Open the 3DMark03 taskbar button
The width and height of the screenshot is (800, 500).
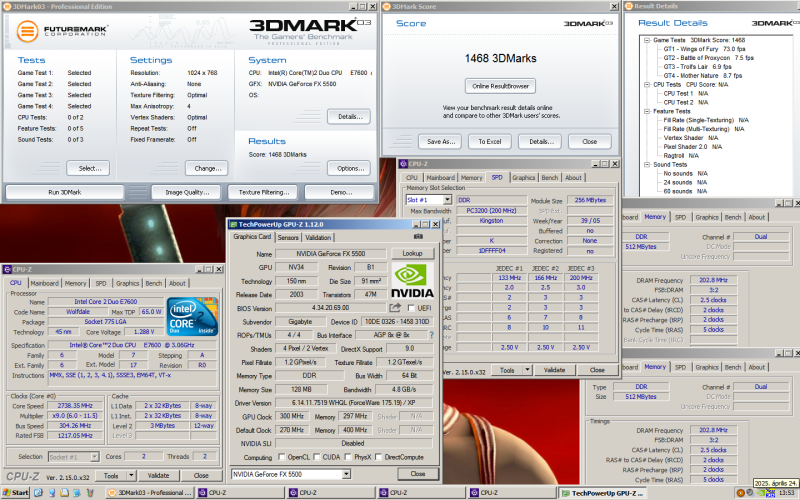click(149, 493)
